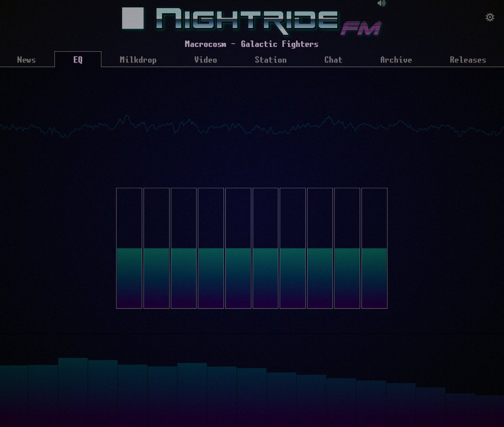Adjust the first EQ band slider
504x427 pixels.
[129, 248]
